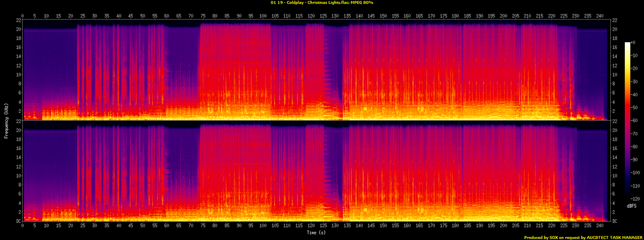Click '200' on the top time axis
Viewport: 644px width, 240px height.
(x=504, y=16)
